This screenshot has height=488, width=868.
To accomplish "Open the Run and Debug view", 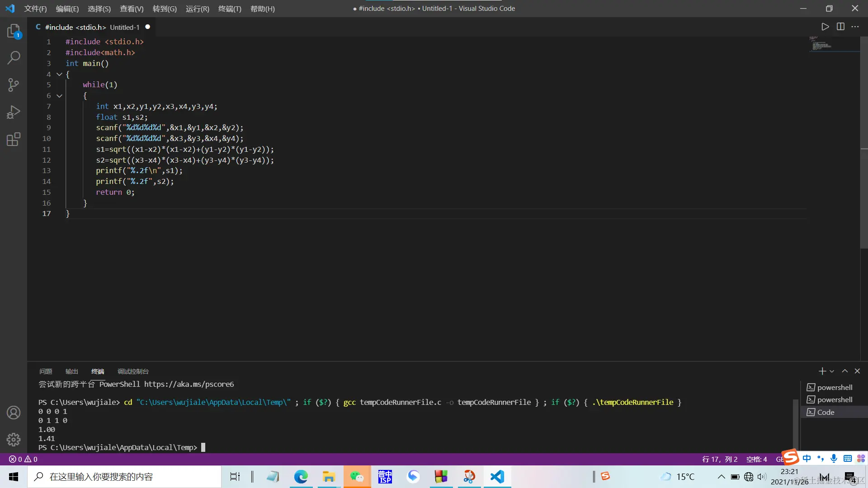I will [x=14, y=112].
